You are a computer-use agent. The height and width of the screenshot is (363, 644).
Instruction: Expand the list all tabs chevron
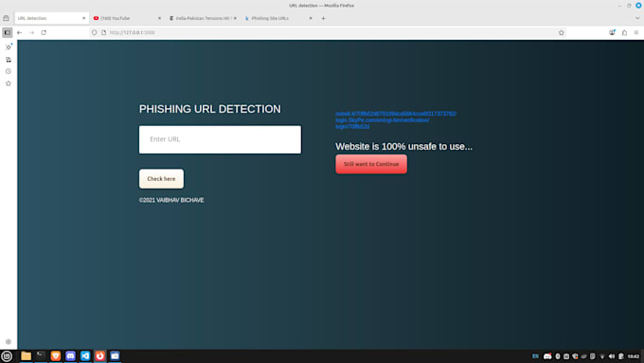(x=637, y=18)
